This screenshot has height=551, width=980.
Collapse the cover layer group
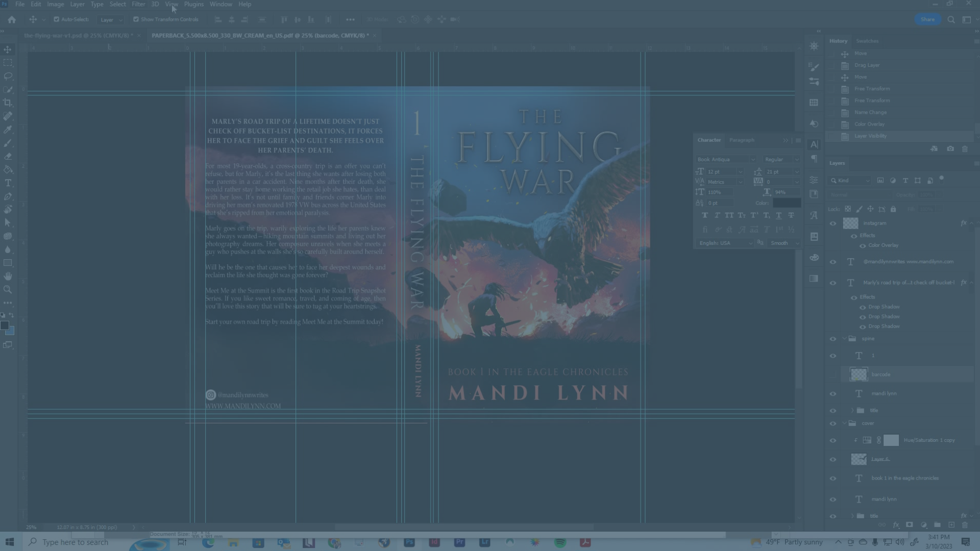click(845, 423)
